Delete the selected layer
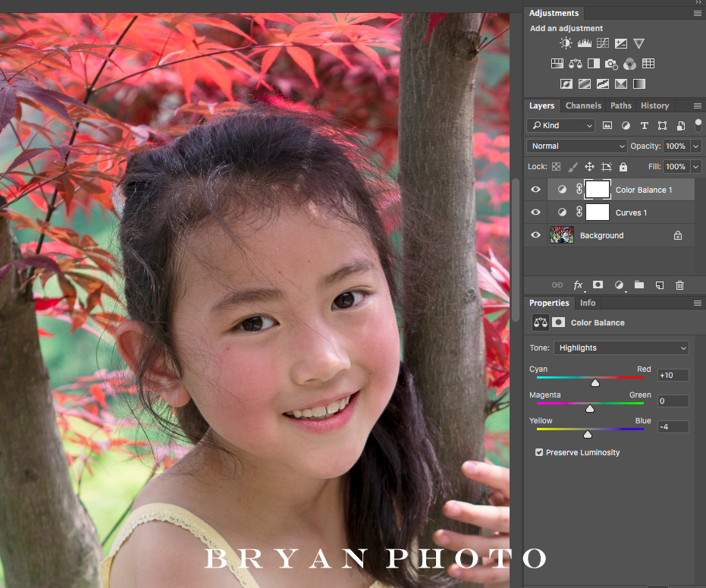Viewport: 706px width, 588px height. [680, 285]
